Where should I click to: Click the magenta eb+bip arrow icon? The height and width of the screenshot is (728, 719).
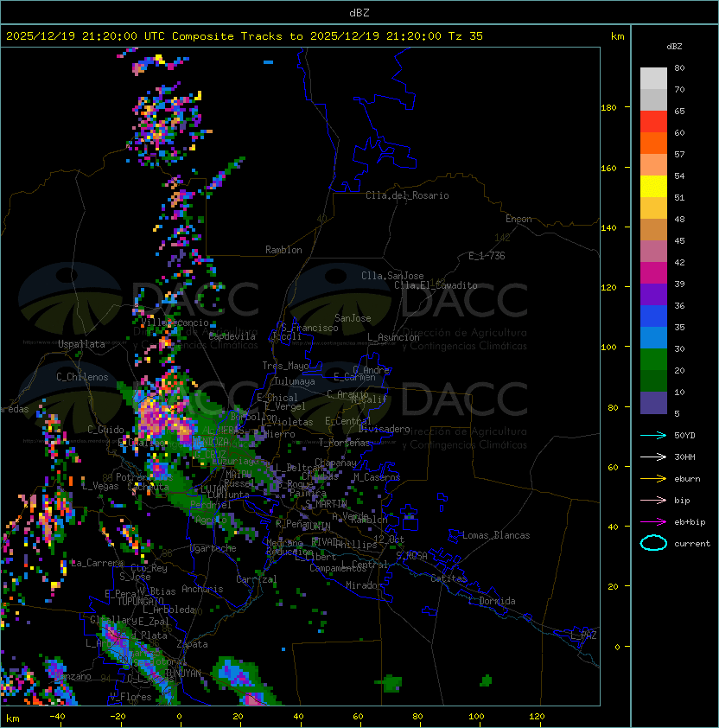point(653,522)
